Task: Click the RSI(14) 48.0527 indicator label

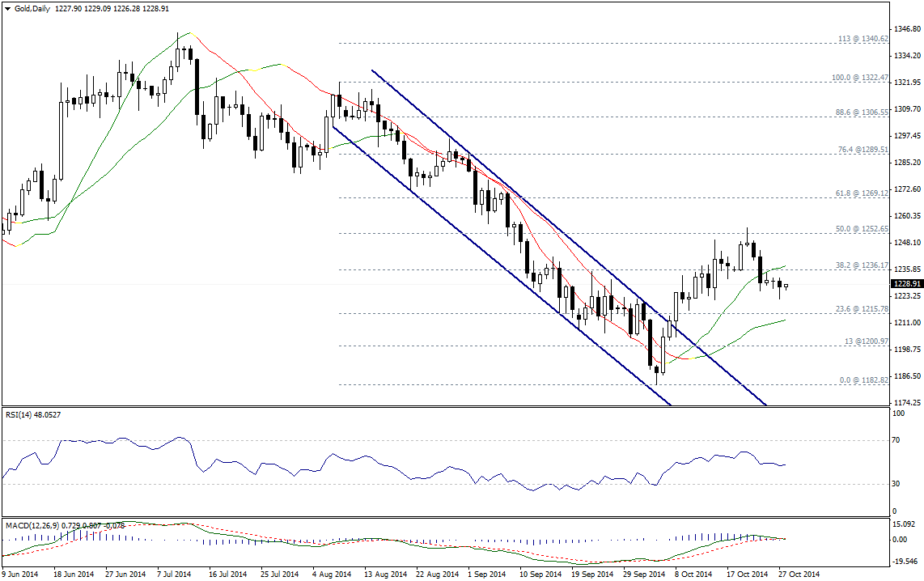Action: [x=33, y=415]
